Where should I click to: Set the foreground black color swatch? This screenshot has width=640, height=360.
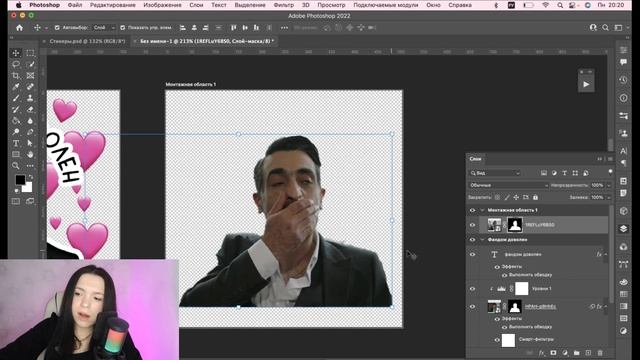[20, 180]
